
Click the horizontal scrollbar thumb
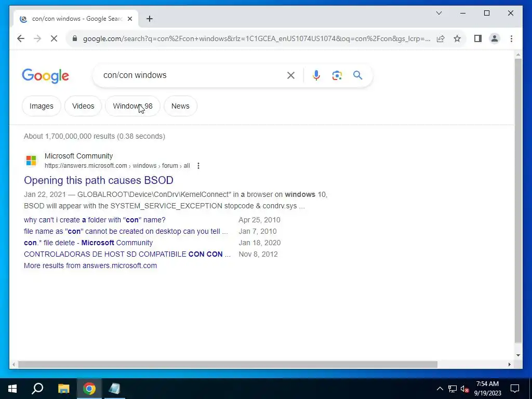coord(228,365)
